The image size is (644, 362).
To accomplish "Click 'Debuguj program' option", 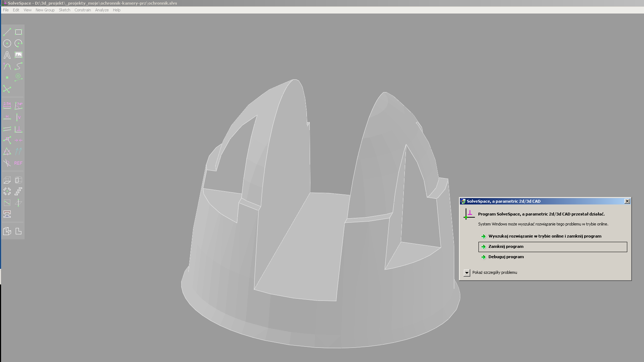I will click(506, 257).
